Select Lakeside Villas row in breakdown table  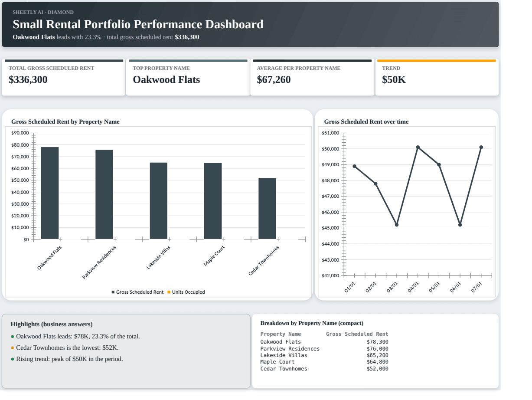324,355
